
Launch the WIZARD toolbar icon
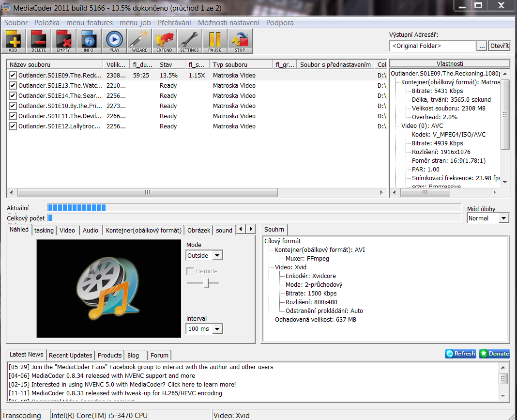139,41
